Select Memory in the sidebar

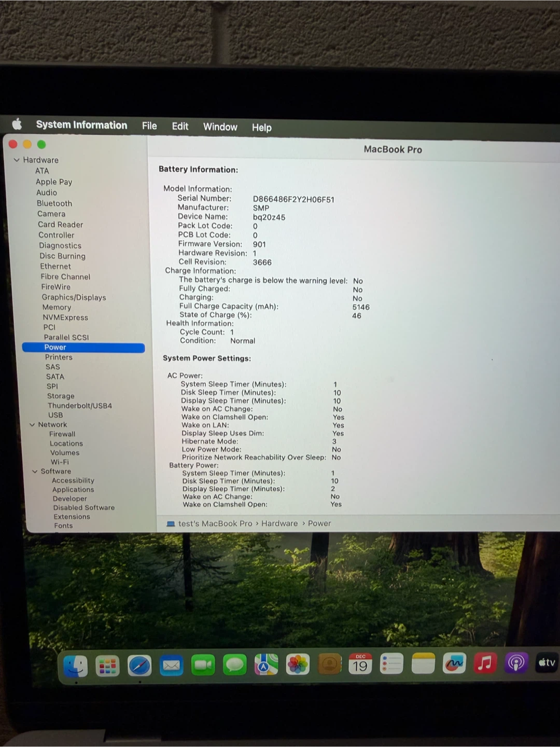pos(57,307)
